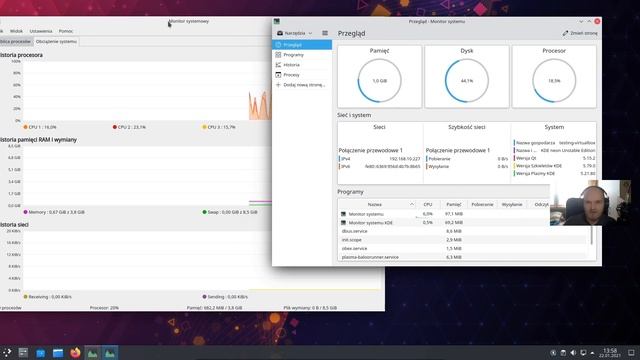Click the Procesor usage pie chart

click(x=554, y=81)
